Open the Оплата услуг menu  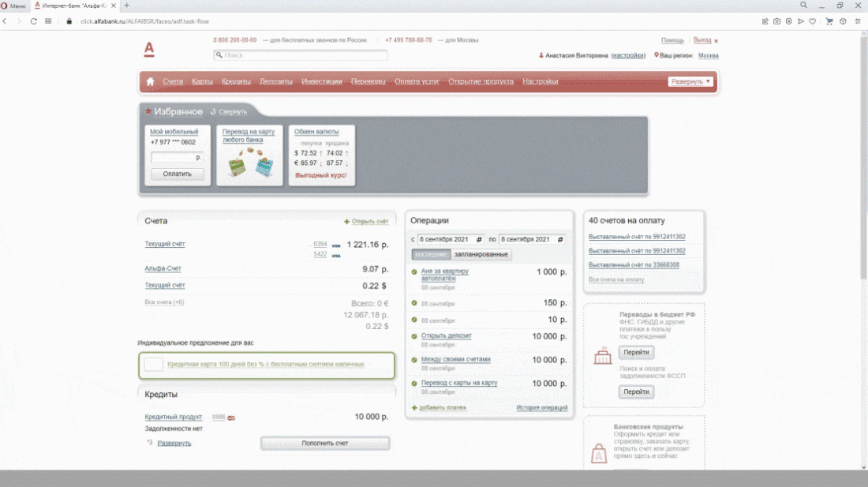(x=417, y=81)
